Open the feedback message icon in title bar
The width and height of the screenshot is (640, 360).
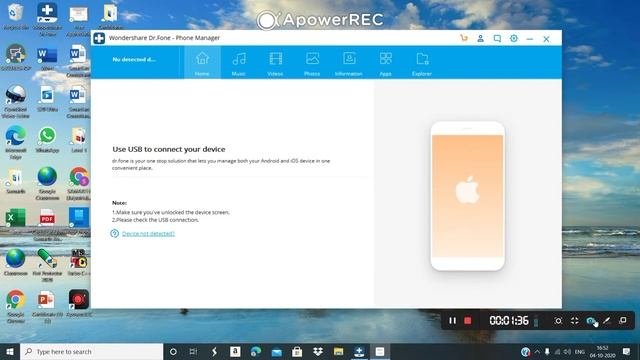point(497,38)
